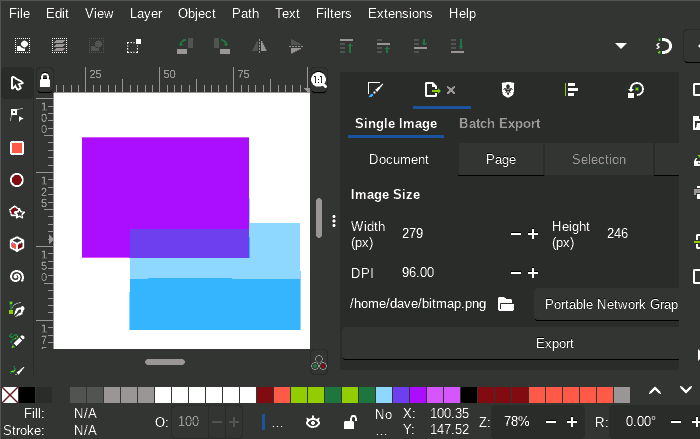The image size is (700, 439).
Task: Open the Layer menu
Action: 146,14
